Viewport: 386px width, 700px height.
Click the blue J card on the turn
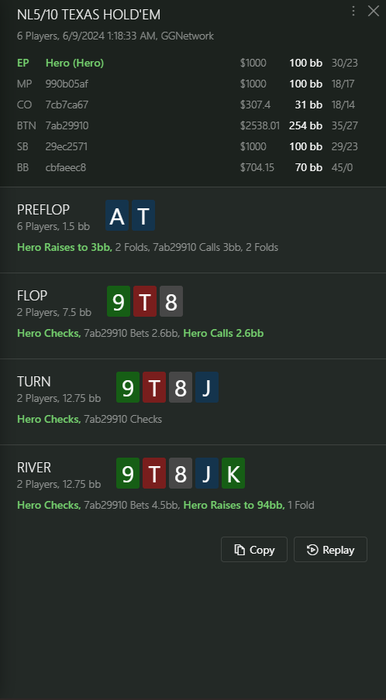tap(207, 388)
